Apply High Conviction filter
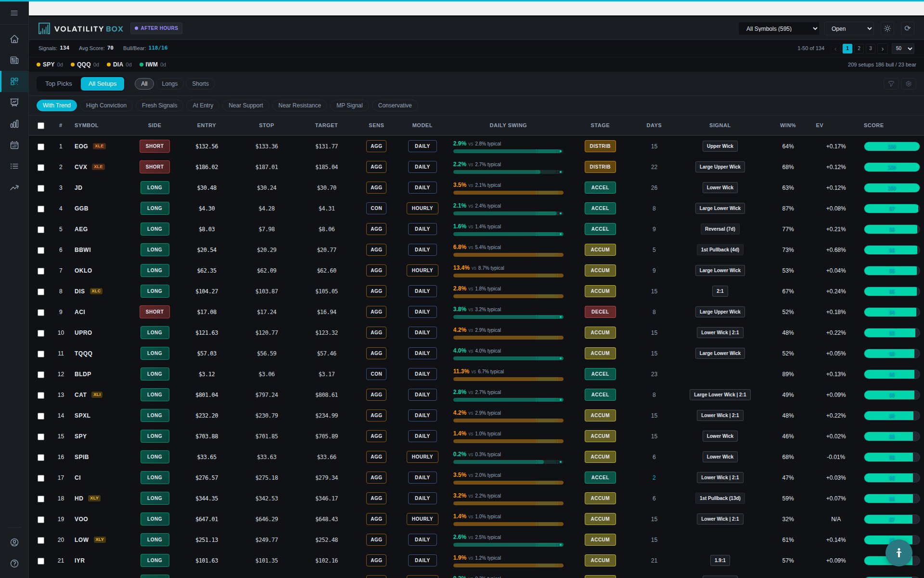This screenshot has height=578, width=924. [106, 105]
